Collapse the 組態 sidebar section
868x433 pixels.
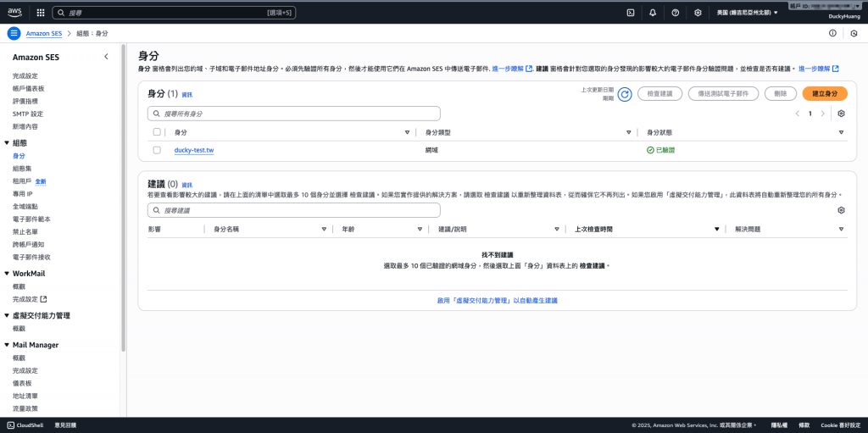[x=7, y=143]
